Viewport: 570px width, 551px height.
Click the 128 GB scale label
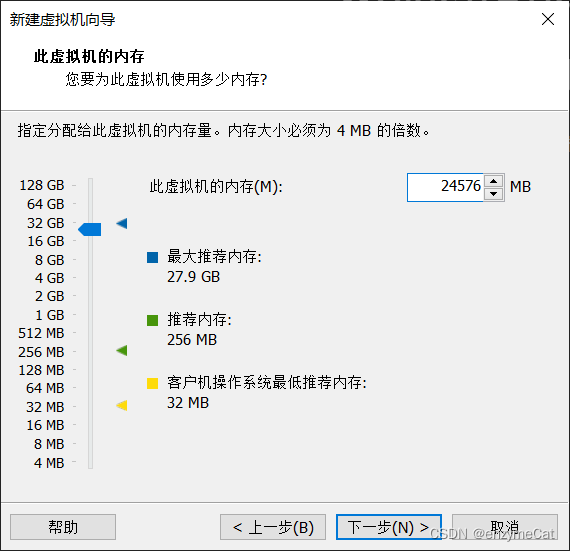[x=42, y=185]
